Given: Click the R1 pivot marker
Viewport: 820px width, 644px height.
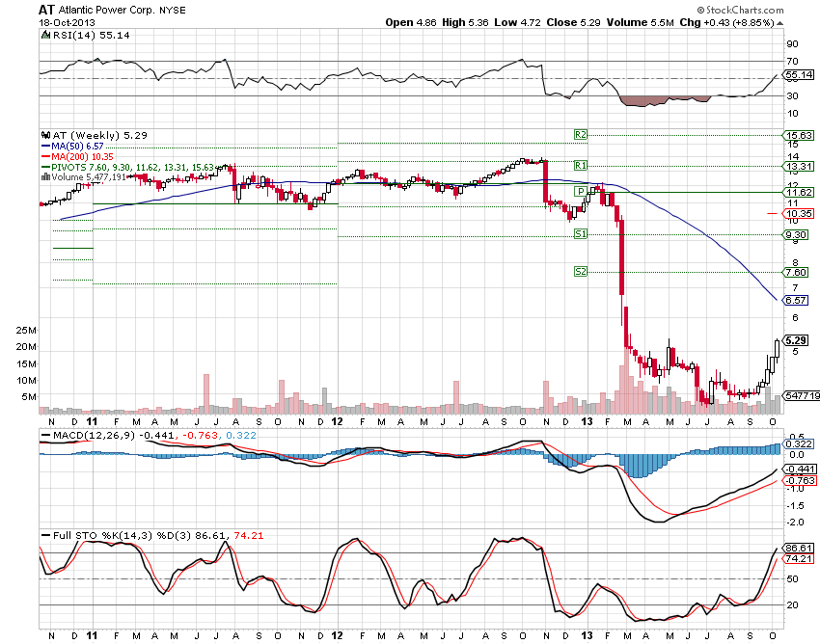Looking at the screenshot, I should [581, 166].
